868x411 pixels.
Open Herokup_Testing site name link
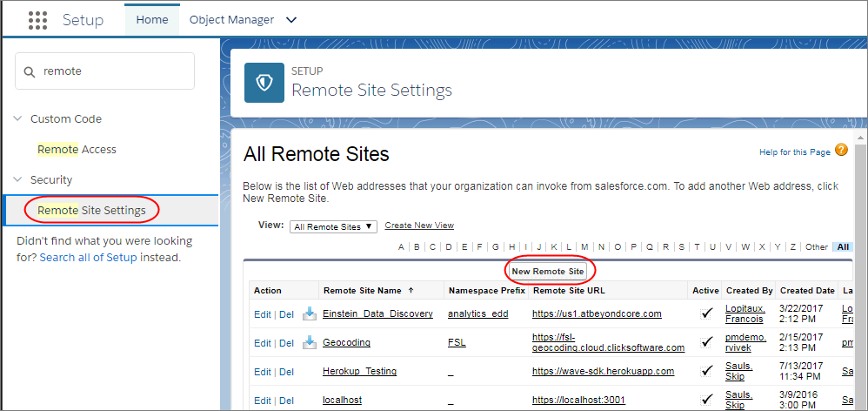point(360,371)
